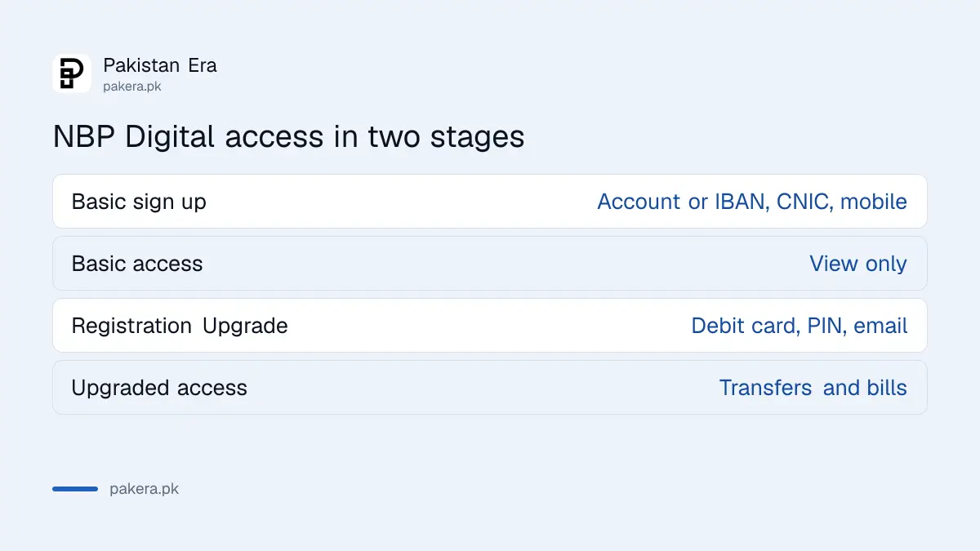
Task: Click the Transfers and bills value
Action: pyautogui.click(x=813, y=388)
